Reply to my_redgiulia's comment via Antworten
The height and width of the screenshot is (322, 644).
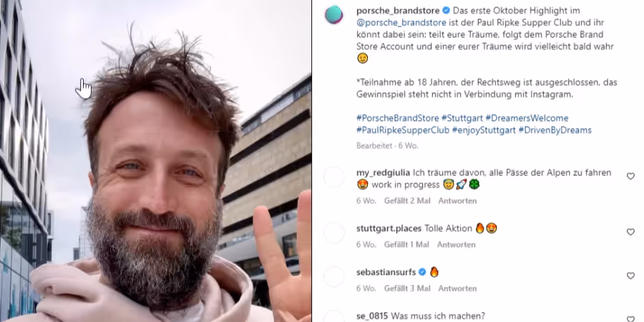tap(457, 201)
